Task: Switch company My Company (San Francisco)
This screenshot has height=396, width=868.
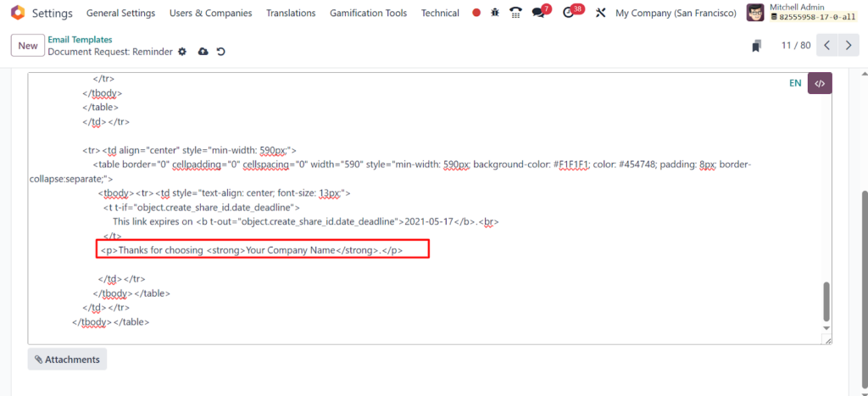Action: point(676,13)
